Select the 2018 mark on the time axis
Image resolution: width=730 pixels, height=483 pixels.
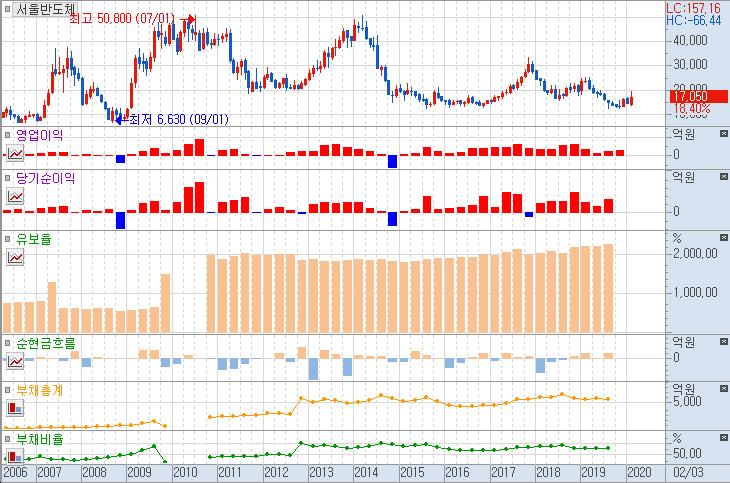(548, 472)
